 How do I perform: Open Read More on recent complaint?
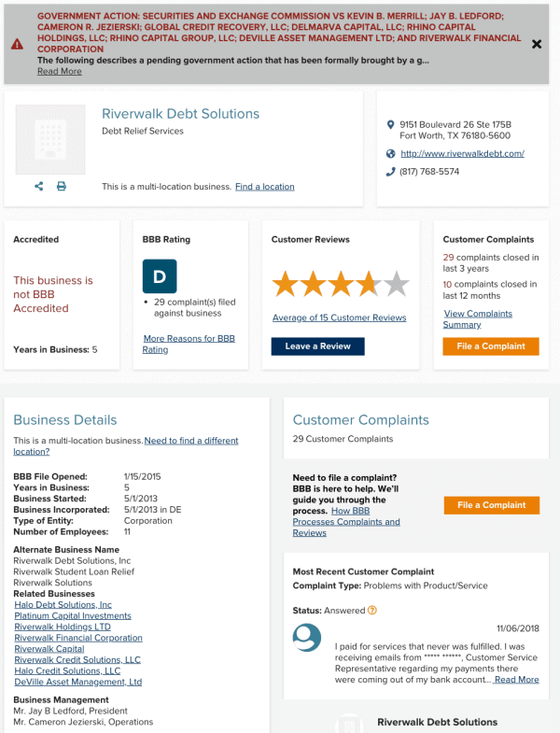pyautogui.click(x=517, y=679)
